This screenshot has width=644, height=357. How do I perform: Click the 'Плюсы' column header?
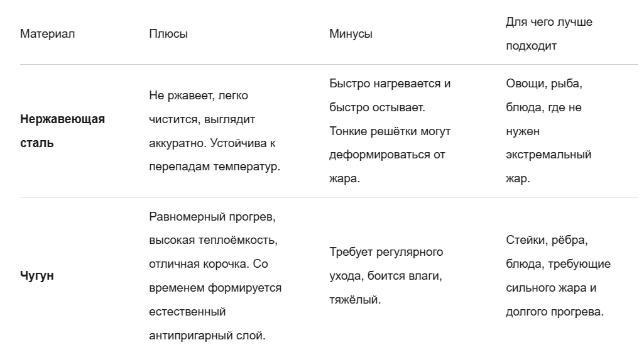pyautogui.click(x=168, y=34)
